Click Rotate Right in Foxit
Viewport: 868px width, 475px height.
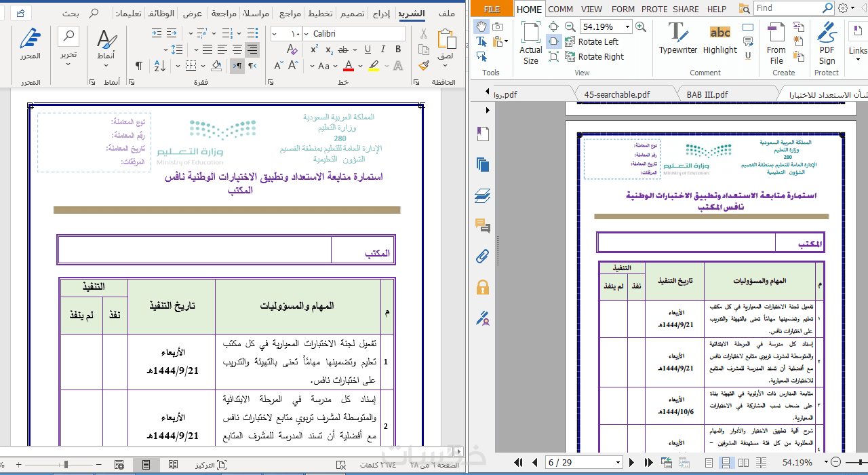[594, 57]
